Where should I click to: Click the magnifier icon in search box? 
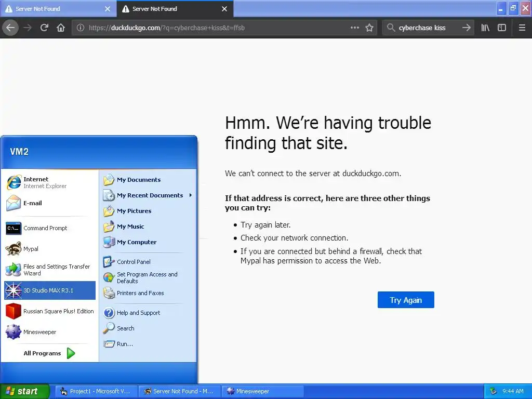[x=391, y=28]
